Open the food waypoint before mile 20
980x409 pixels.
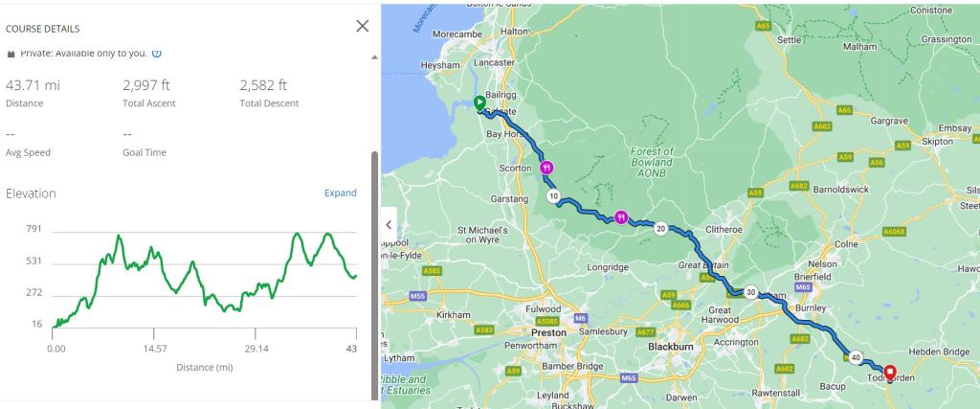tap(620, 216)
